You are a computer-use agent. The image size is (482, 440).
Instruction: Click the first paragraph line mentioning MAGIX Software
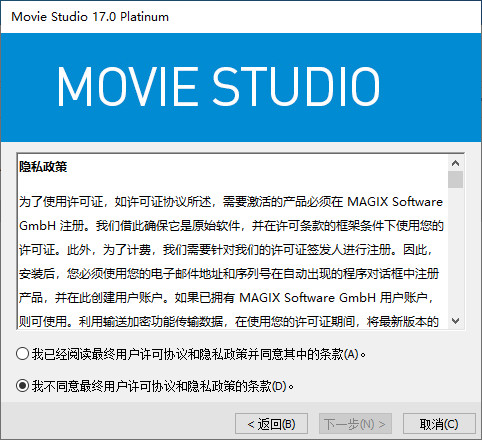(x=231, y=202)
